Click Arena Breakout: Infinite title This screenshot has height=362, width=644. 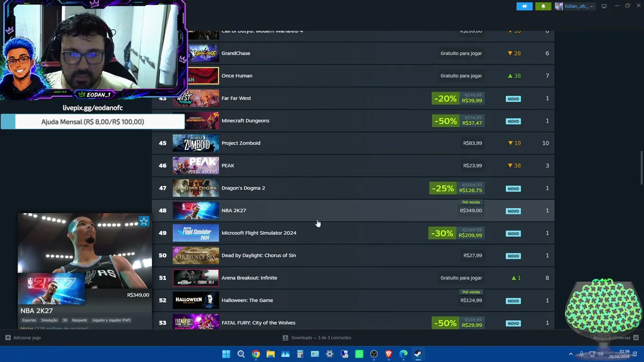tap(249, 278)
